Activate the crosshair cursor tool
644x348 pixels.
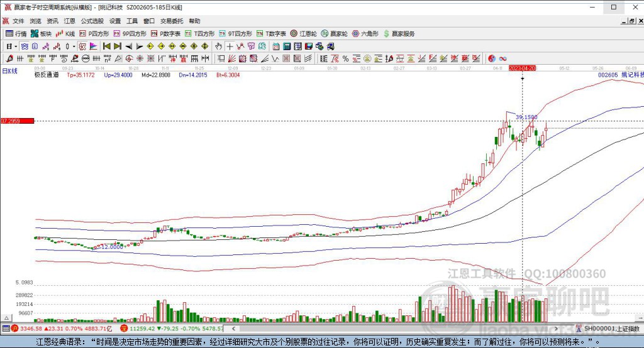(x=230, y=46)
